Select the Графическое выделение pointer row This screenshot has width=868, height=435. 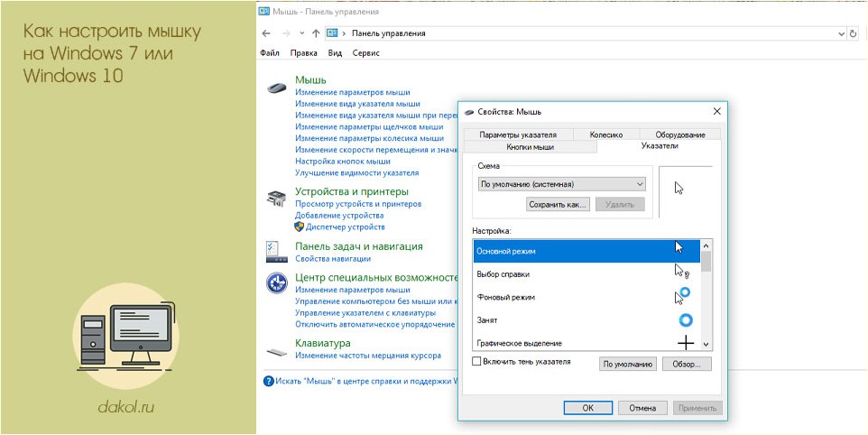(x=587, y=343)
